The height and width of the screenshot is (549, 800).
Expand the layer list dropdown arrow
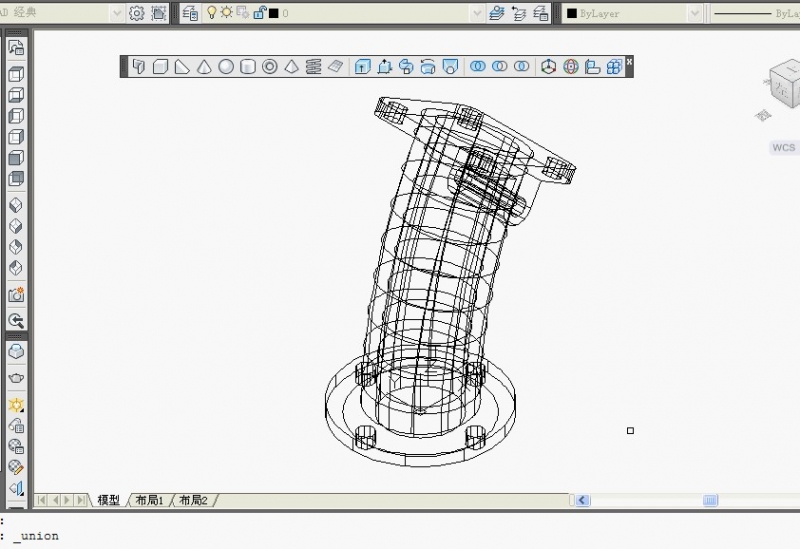[477, 13]
